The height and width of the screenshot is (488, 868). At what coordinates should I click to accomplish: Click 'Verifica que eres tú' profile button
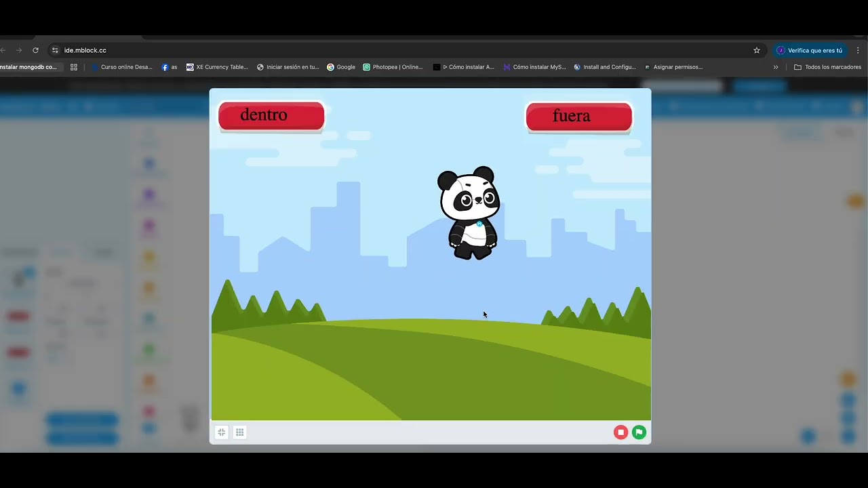[810, 50]
